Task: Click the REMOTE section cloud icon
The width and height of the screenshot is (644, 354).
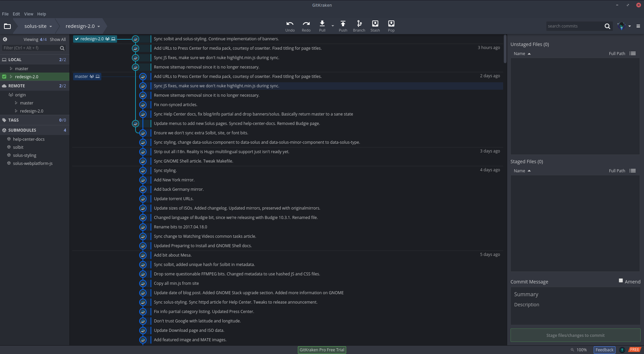Action: [x=4, y=86]
